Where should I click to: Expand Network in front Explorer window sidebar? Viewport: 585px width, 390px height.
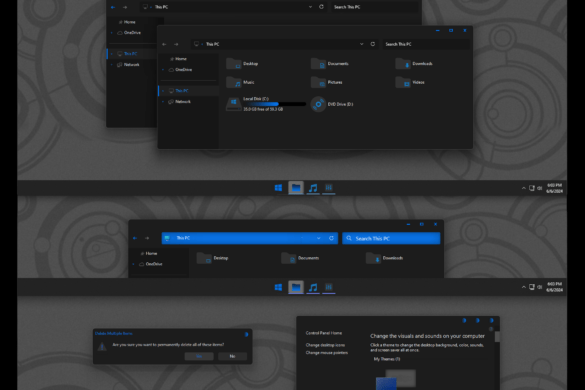click(x=163, y=102)
